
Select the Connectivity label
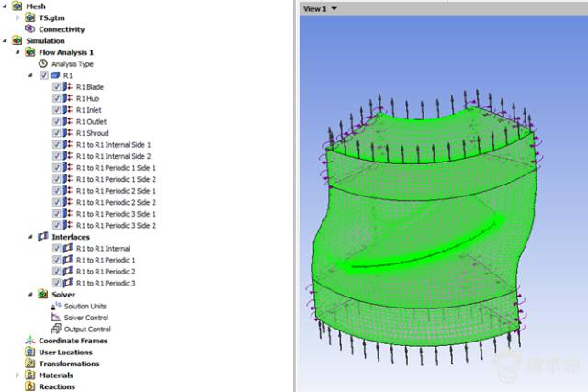tap(62, 29)
